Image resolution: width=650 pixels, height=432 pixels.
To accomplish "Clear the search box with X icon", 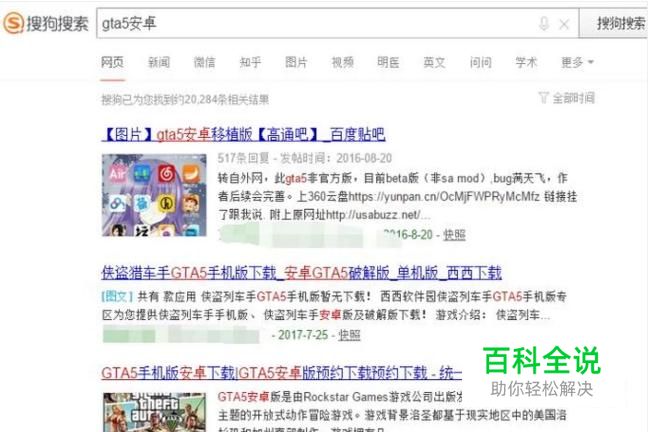I will pos(564,24).
